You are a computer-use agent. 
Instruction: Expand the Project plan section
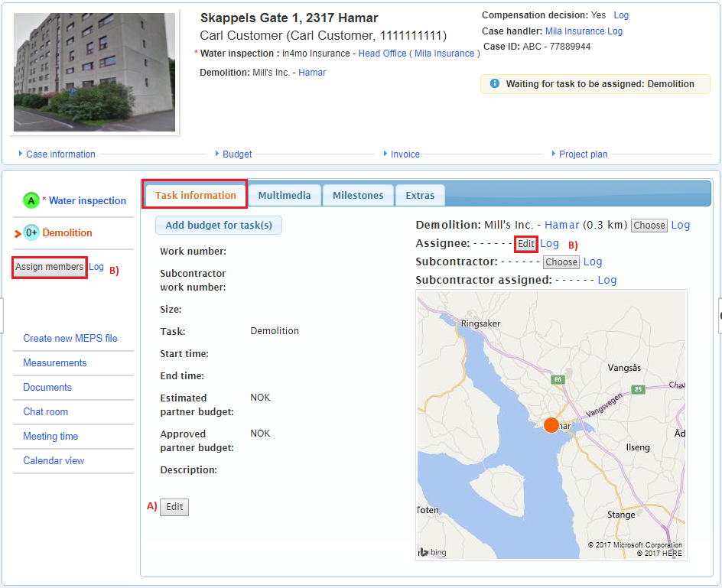tap(583, 154)
